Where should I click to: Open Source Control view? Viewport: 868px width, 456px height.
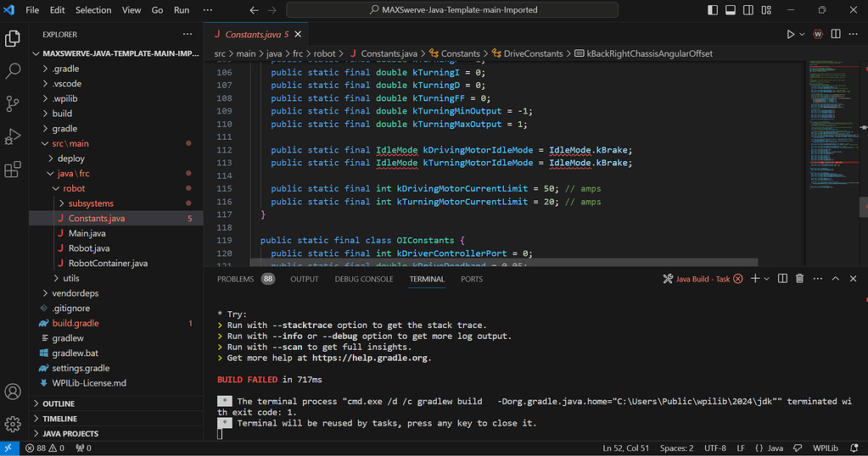coord(13,103)
